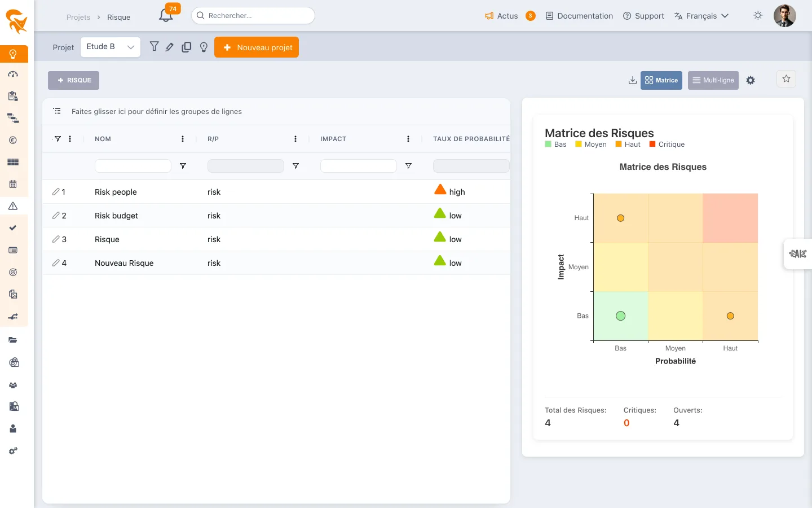Viewport: 812px width, 508px height.
Task: Toggle Moyen legend item in chart
Action: click(x=591, y=144)
